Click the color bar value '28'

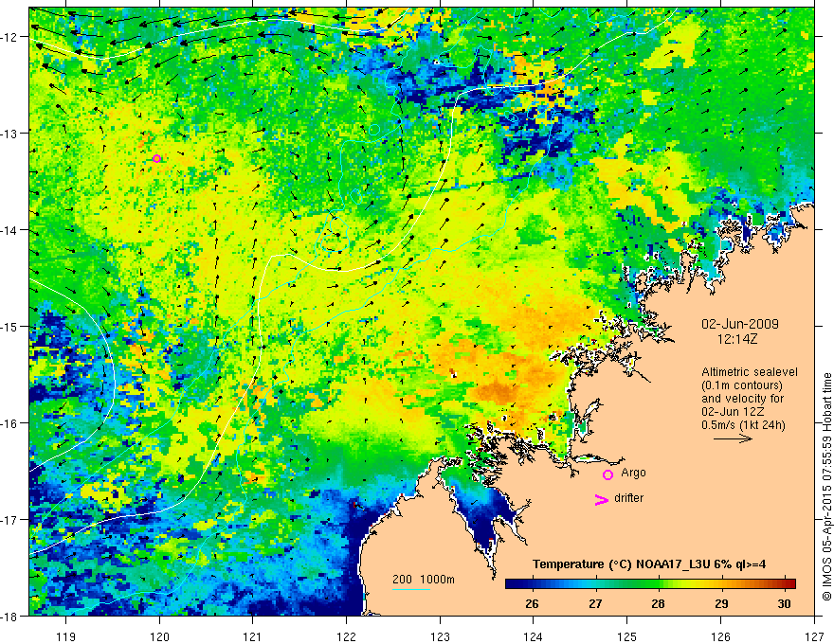coord(658,603)
